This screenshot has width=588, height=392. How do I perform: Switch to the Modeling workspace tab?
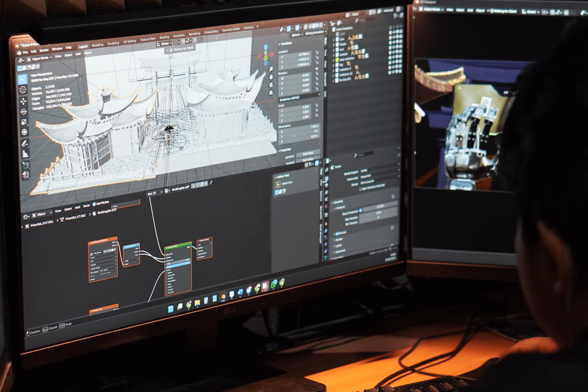click(97, 45)
